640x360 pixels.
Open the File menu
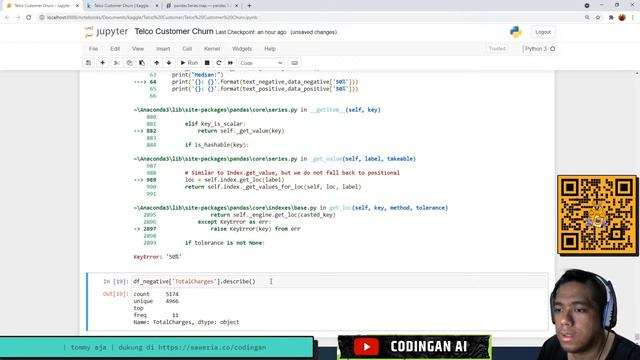93,49
